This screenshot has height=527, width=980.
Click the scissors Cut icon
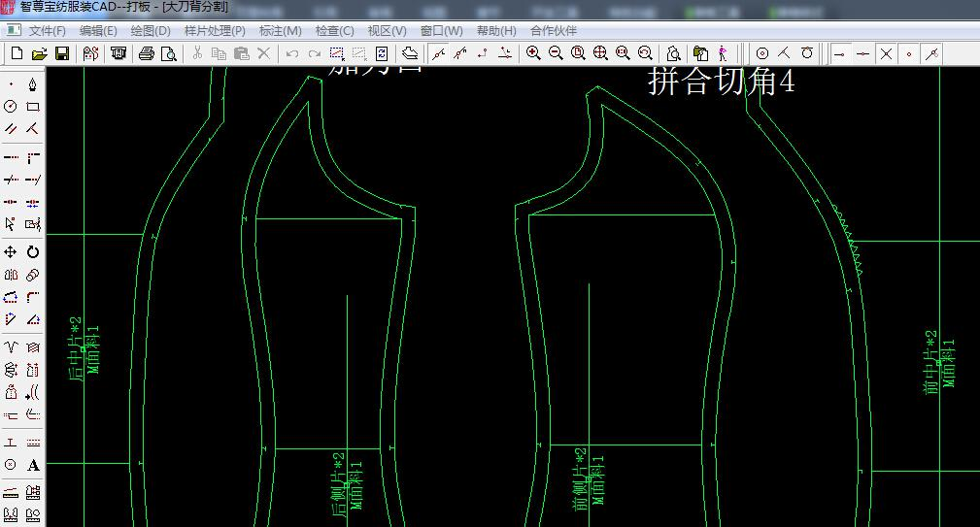click(x=197, y=53)
